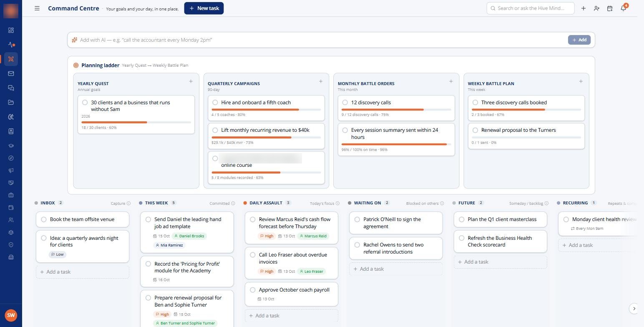Click the New task button

click(x=204, y=8)
